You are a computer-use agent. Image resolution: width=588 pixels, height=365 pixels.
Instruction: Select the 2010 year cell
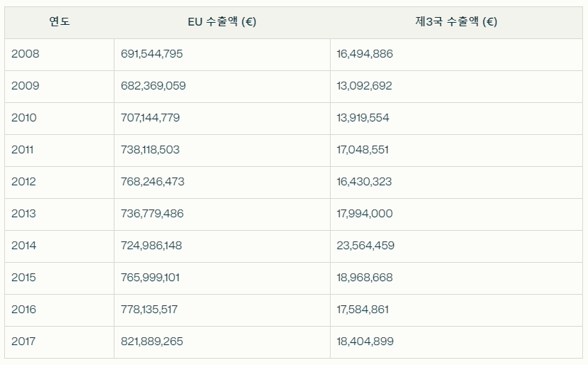pyautogui.click(x=59, y=119)
